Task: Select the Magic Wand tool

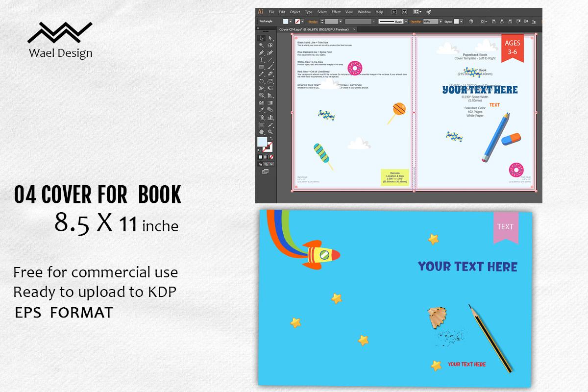Action: pyautogui.click(x=261, y=45)
